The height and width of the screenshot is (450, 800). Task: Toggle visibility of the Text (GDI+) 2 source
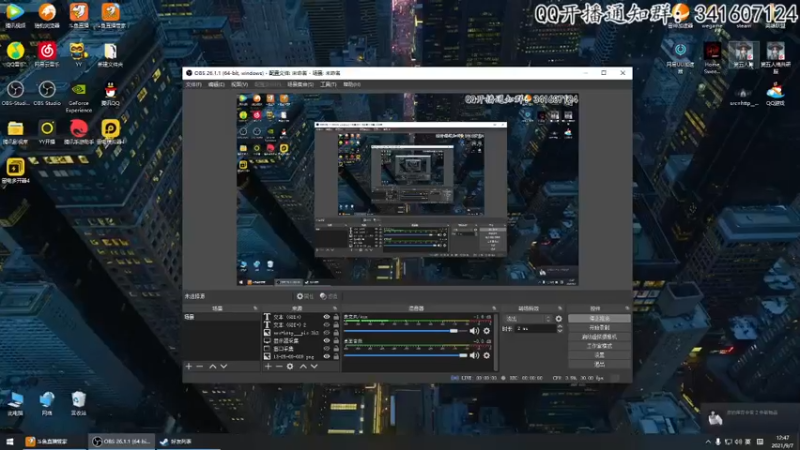coord(327,324)
